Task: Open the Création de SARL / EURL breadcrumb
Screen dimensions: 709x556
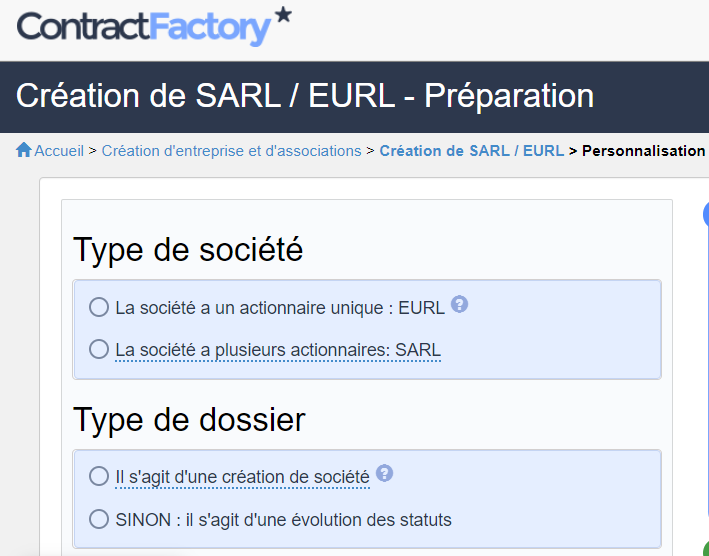Action: [x=472, y=151]
